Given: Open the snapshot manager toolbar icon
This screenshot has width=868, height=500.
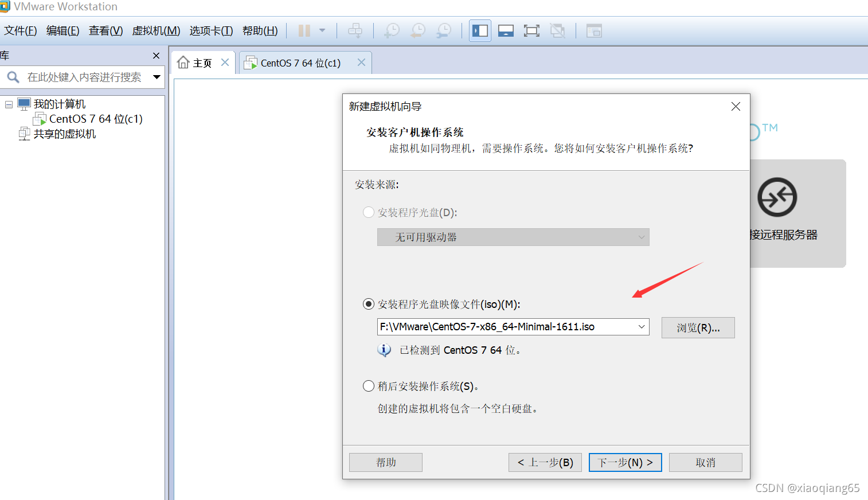Looking at the screenshot, I should point(444,30).
